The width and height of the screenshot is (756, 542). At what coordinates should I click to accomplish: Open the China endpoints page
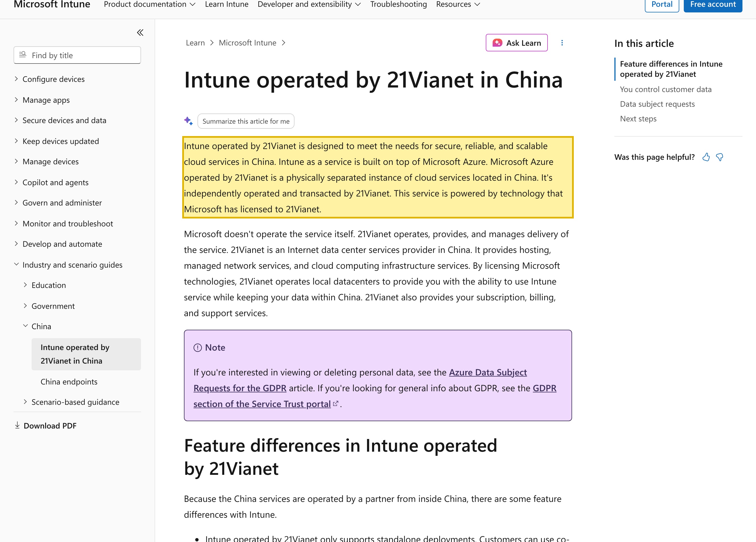tap(69, 382)
